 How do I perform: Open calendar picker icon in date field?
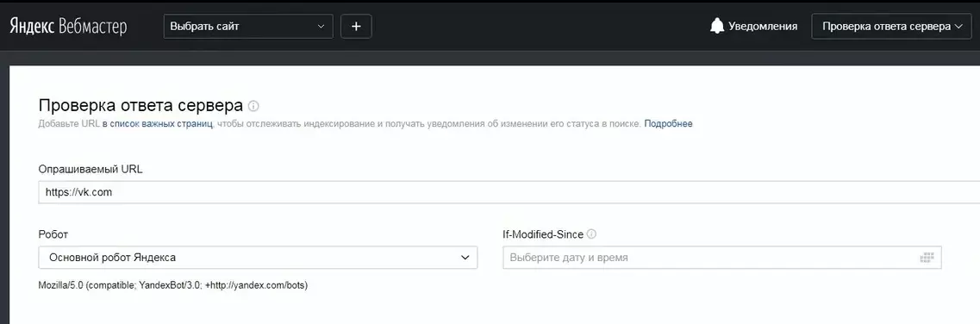pos(927,257)
